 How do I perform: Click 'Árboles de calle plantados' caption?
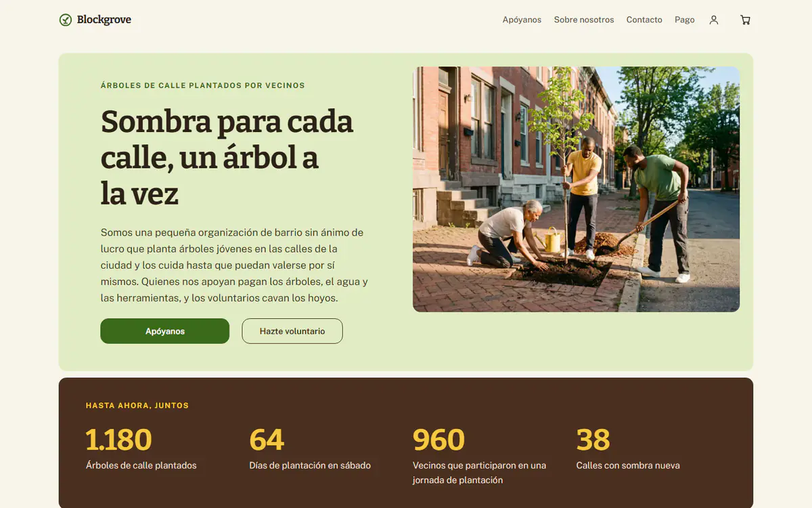pyautogui.click(x=141, y=465)
